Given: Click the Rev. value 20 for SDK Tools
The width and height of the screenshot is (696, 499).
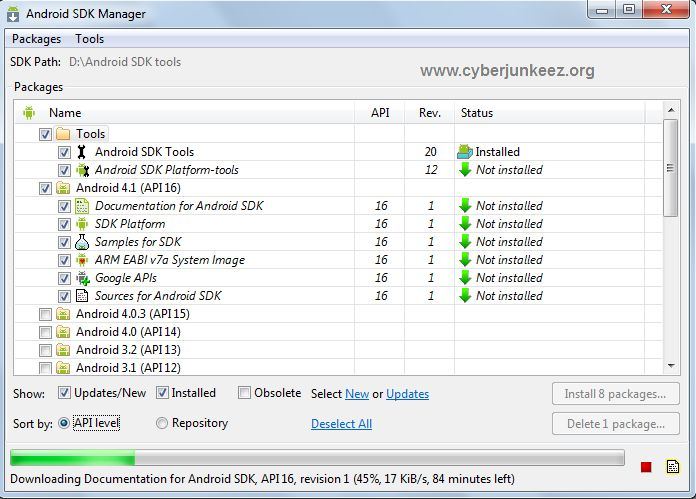Looking at the screenshot, I should pyautogui.click(x=431, y=152).
